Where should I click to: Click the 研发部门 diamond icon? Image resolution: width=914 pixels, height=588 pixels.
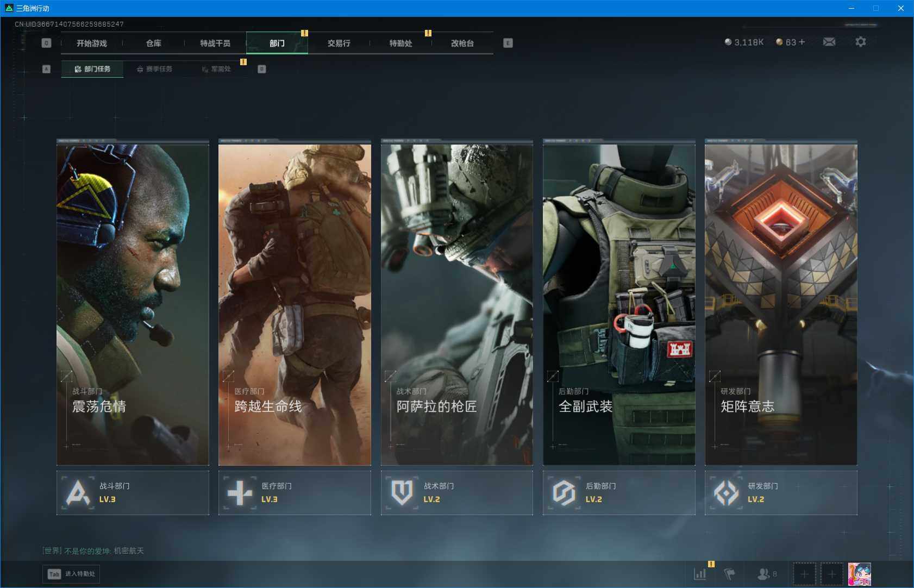726,493
